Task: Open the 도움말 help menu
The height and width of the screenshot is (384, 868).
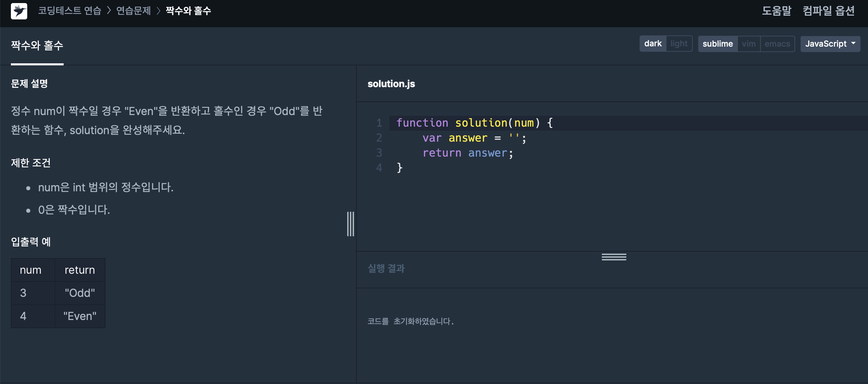Action: (776, 11)
